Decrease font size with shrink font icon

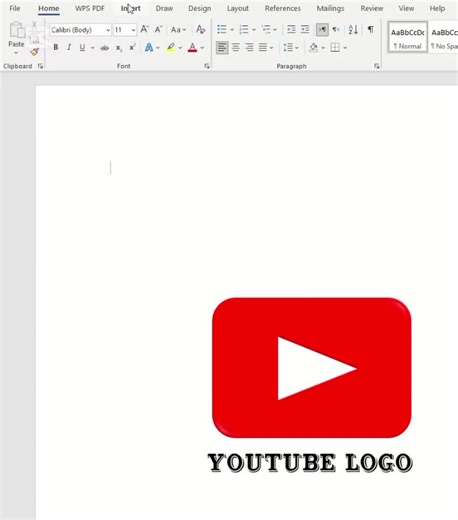point(158,30)
